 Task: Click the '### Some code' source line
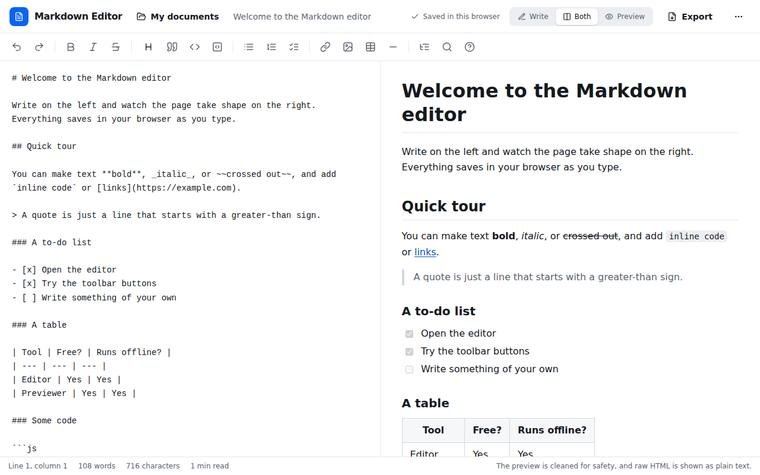(44, 420)
